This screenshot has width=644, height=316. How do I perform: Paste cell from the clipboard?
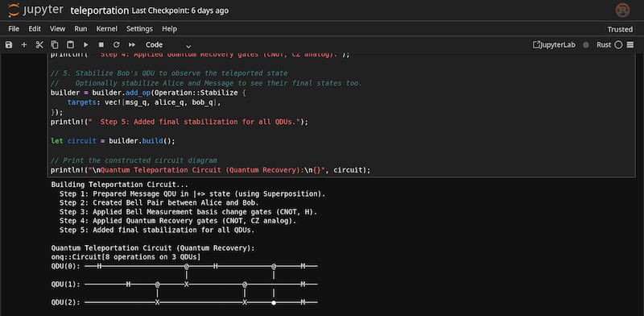[70, 45]
